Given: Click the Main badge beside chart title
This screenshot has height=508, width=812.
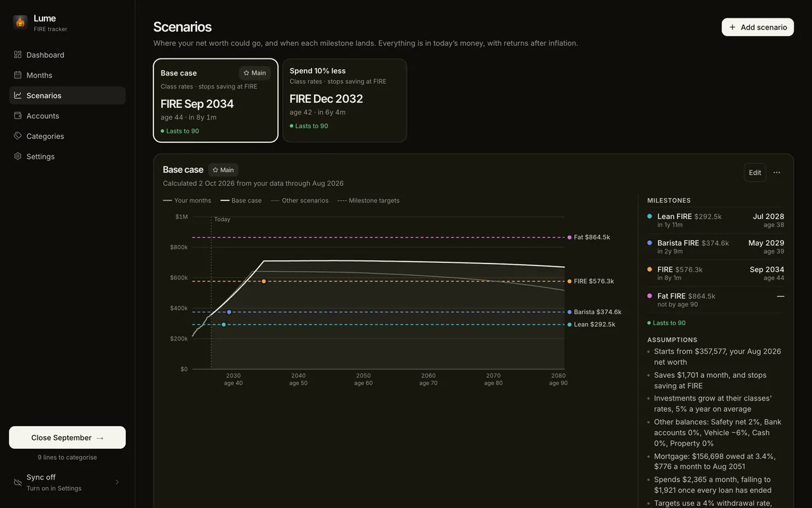Looking at the screenshot, I should [x=223, y=170].
